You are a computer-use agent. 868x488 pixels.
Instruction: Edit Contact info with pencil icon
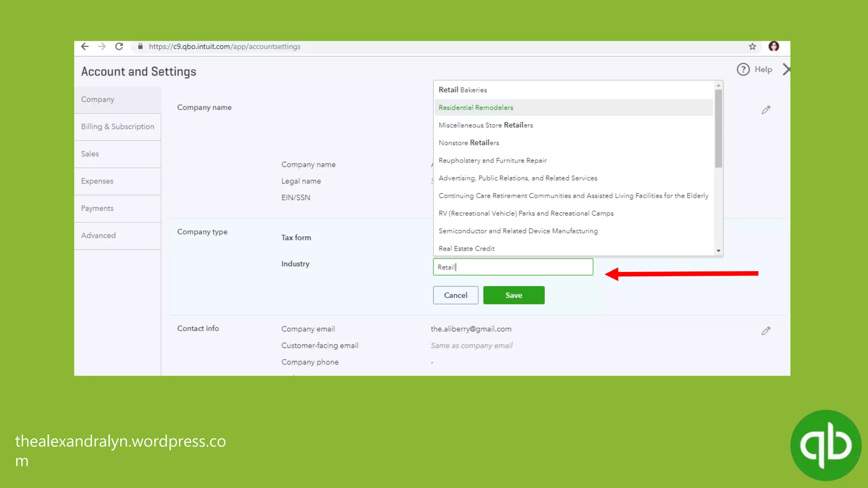(765, 331)
